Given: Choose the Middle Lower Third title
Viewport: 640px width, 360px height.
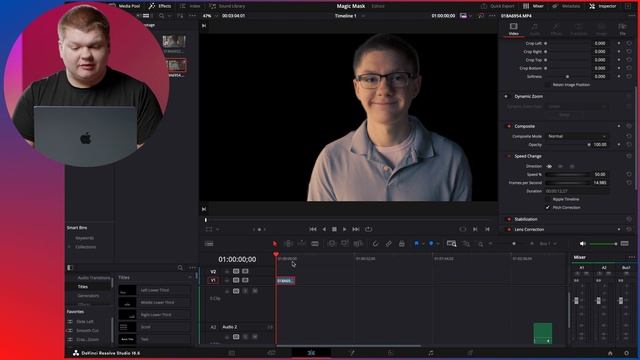Looking at the screenshot, I should point(154,302).
